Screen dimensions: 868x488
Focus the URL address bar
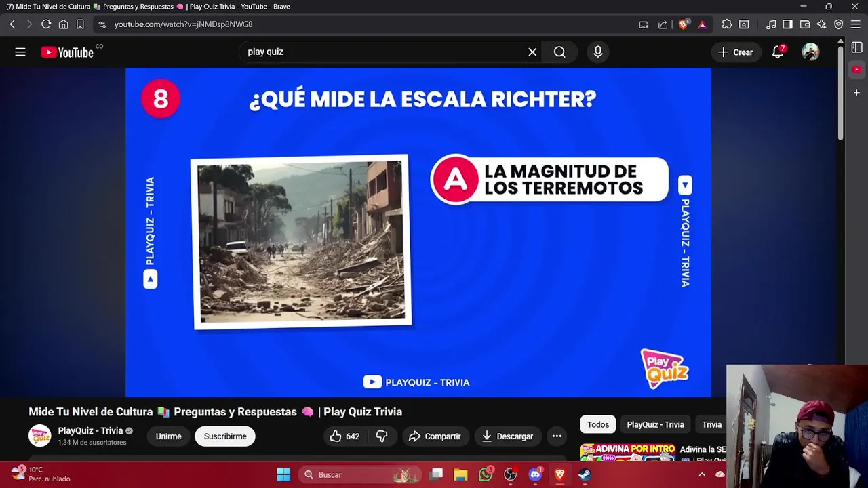click(x=366, y=24)
